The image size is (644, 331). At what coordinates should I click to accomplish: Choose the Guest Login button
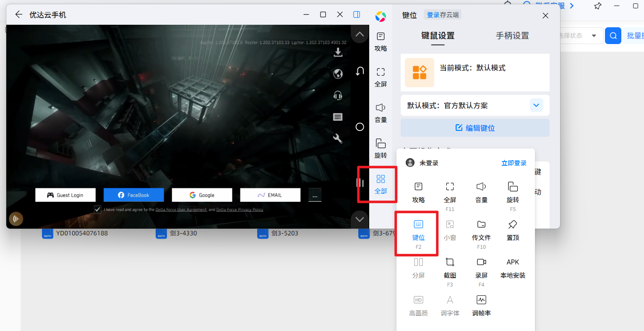(x=65, y=195)
